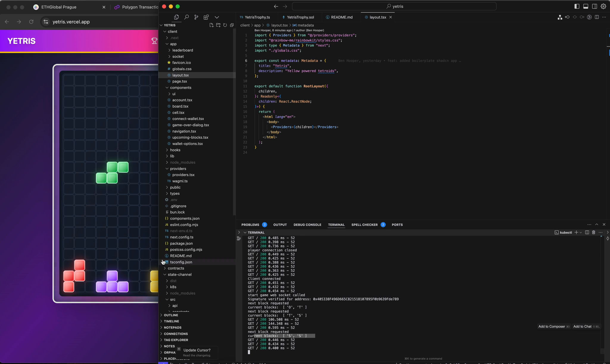Viewport: 610px width, 364px height.
Task: Open the SPELL CHECKER panel tab
Action: [368, 225]
